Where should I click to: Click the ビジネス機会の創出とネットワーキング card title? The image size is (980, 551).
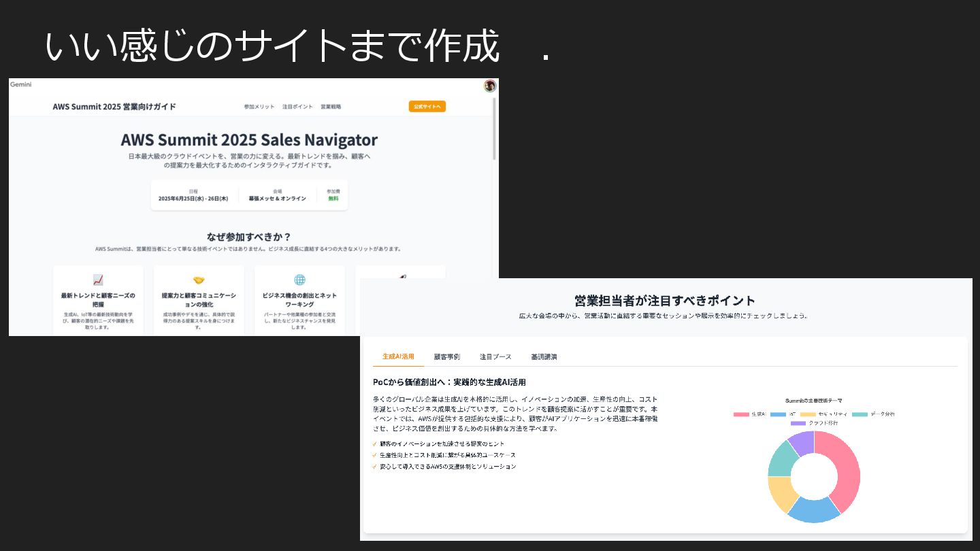299,300
